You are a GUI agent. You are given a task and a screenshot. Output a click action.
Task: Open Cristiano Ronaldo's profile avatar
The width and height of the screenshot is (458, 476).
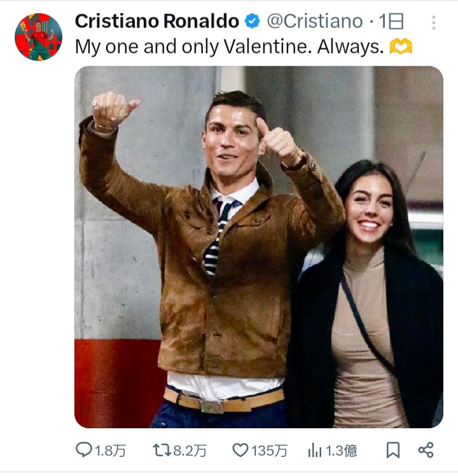tap(39, 37)
